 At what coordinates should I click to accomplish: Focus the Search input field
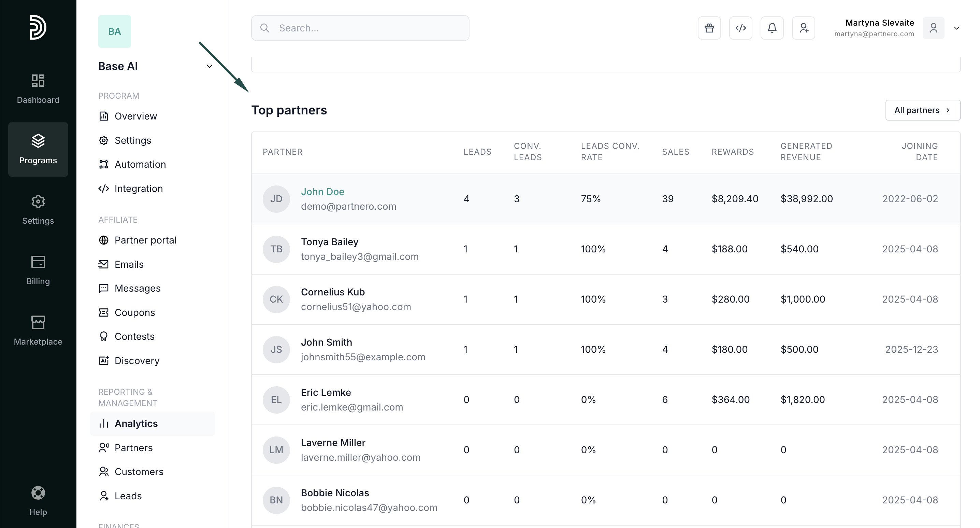[365, 28]
